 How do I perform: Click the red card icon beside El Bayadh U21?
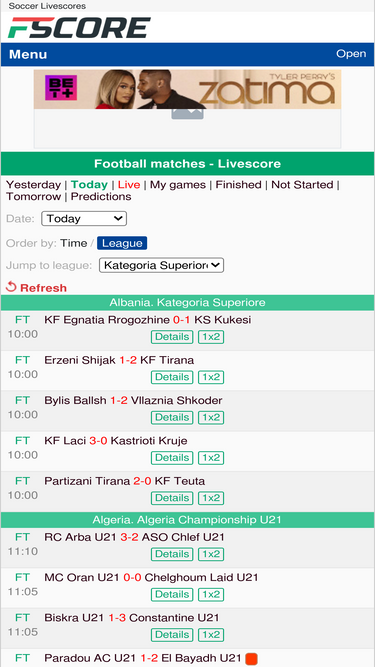click(252, 659)
